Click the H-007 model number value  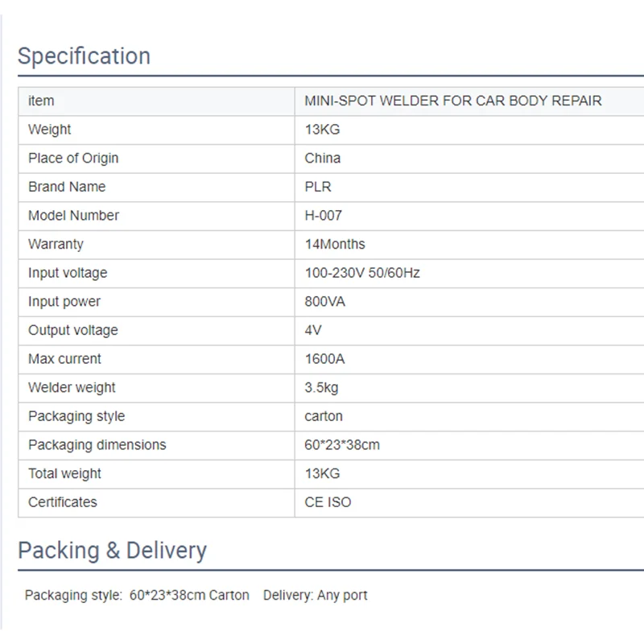323,216
